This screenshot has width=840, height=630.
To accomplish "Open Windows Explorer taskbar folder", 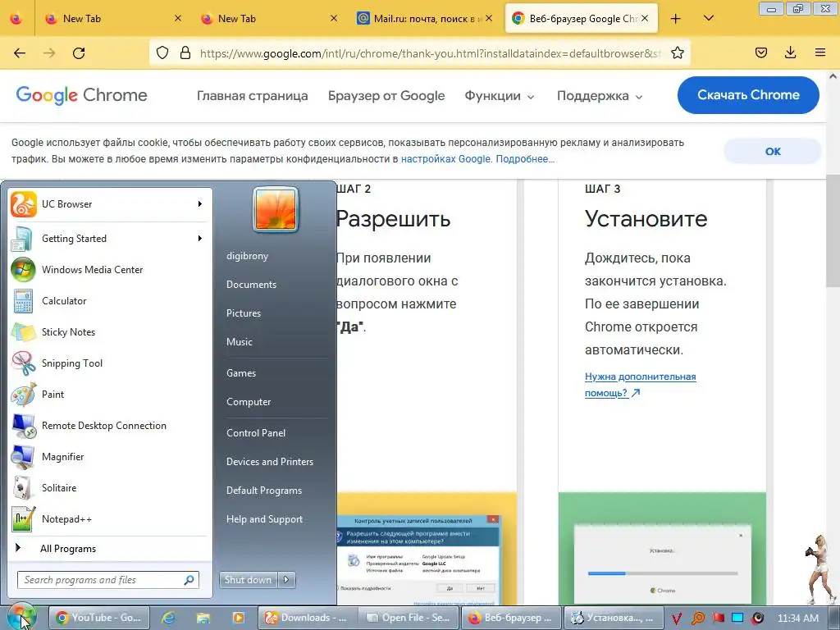I will click(x=203, y=618).
